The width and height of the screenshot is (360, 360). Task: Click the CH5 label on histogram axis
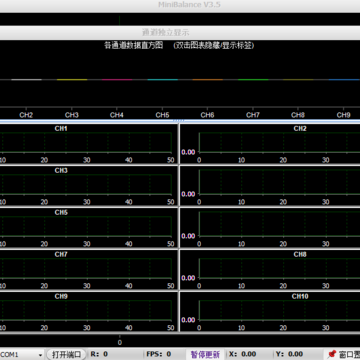pyautogui.click(x=162, y=115)
